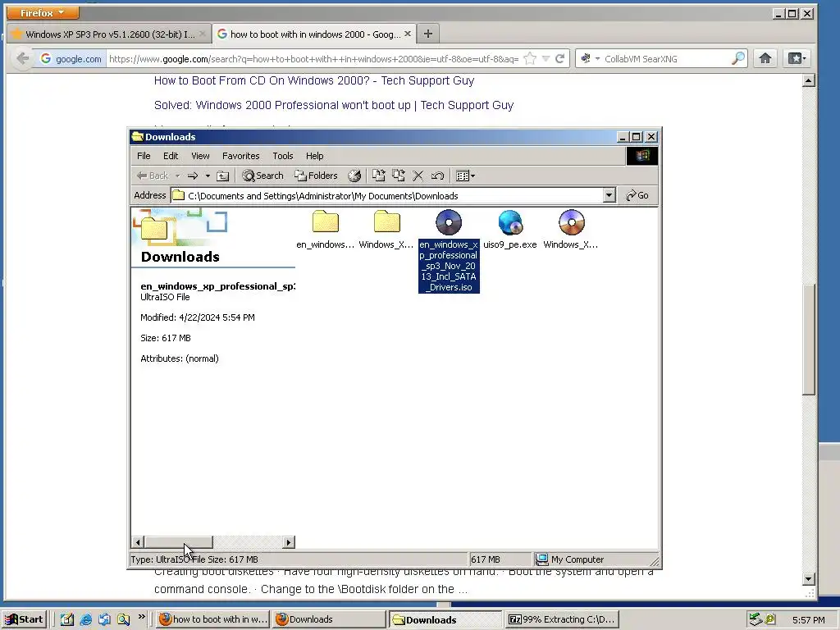
Task: Click the Firefox URL address field
Action: (314, 59)
